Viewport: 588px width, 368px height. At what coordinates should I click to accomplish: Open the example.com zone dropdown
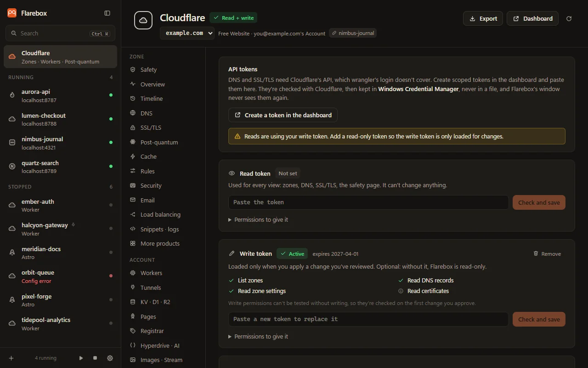[x=187, y=33]
